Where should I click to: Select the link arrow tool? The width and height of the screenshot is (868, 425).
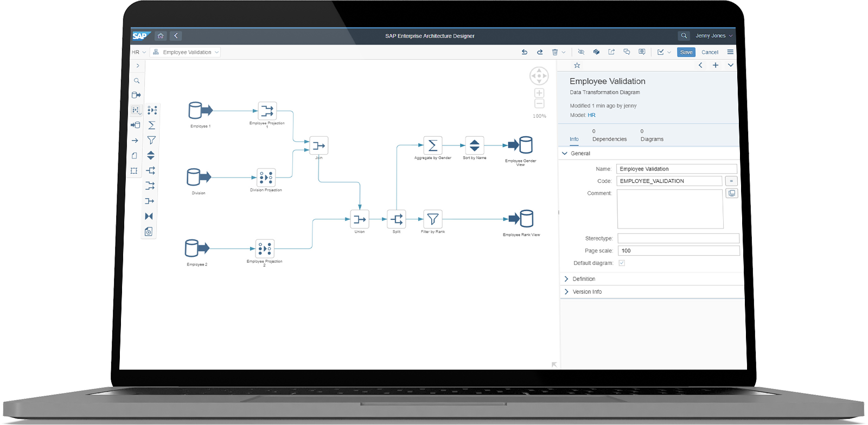click(135, 141)
